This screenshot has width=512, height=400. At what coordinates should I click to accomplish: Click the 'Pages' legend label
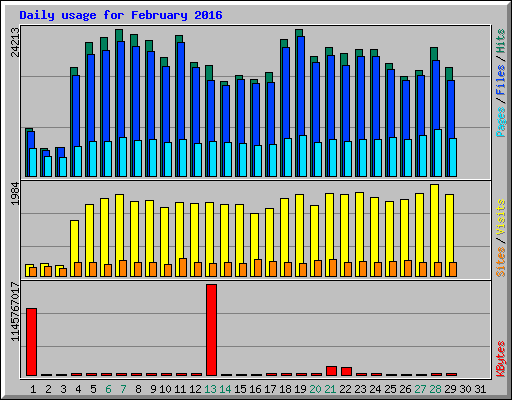tap(501, 122)
